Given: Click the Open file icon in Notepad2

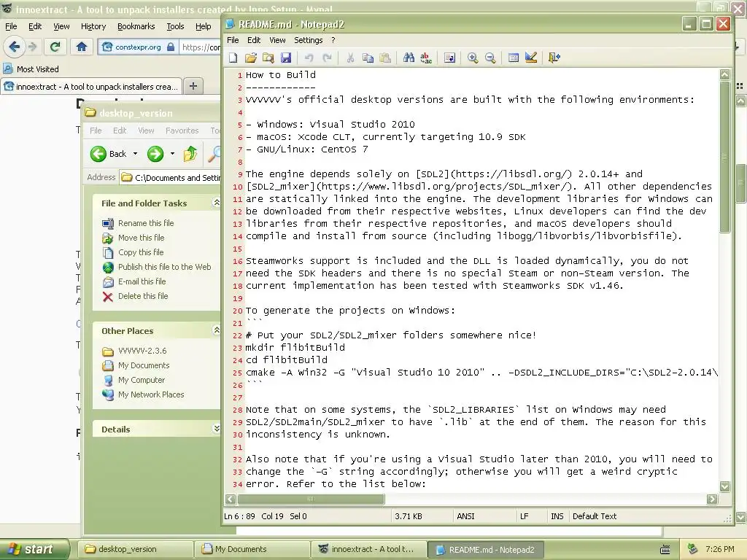Looking at the screenshot, I should pyautogui.click(x=251, y=58).
